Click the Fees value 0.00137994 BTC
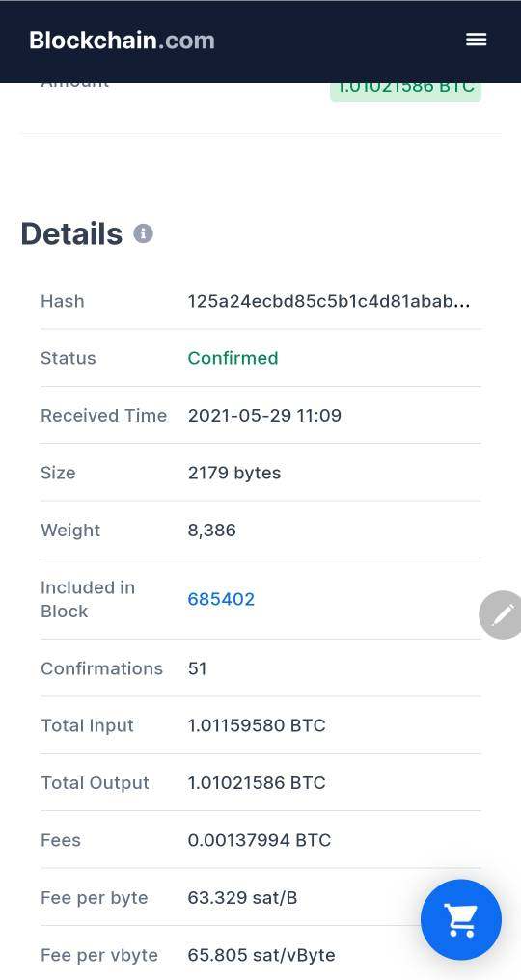Image resolution: width=521 pixels, height=980 pixels. pyautogui.click(x=259, y=841)
